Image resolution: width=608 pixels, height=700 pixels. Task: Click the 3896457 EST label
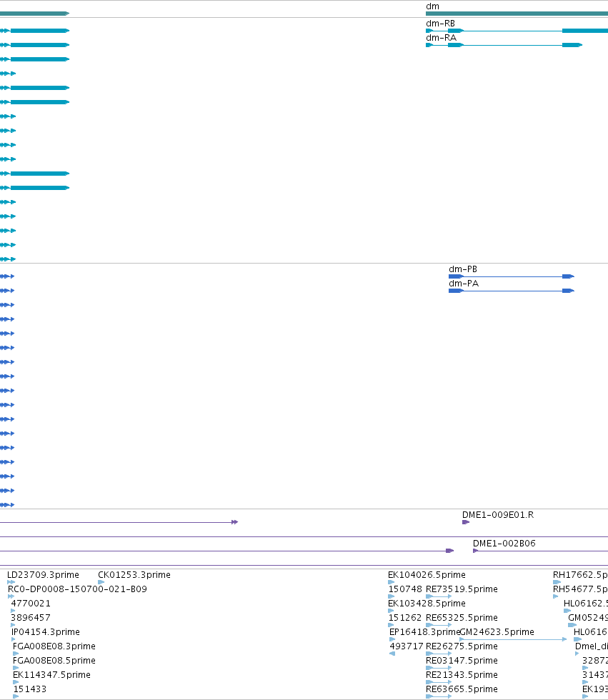[x=31, y=617]
